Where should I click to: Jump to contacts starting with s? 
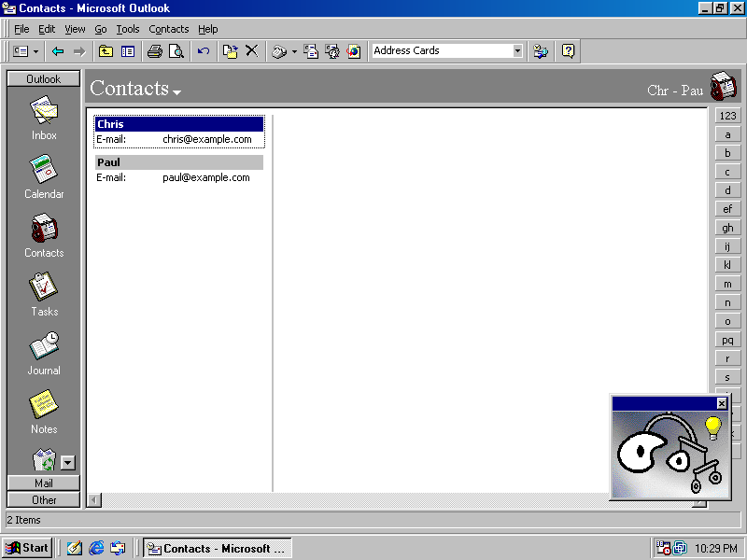727,377
